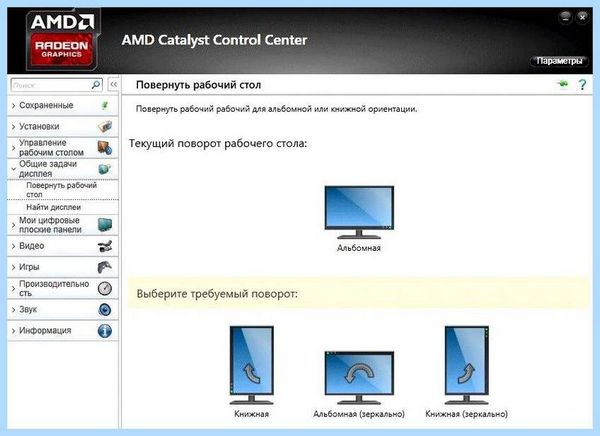Click the Установки menu label
600x436 pixels.
[39, 126]
